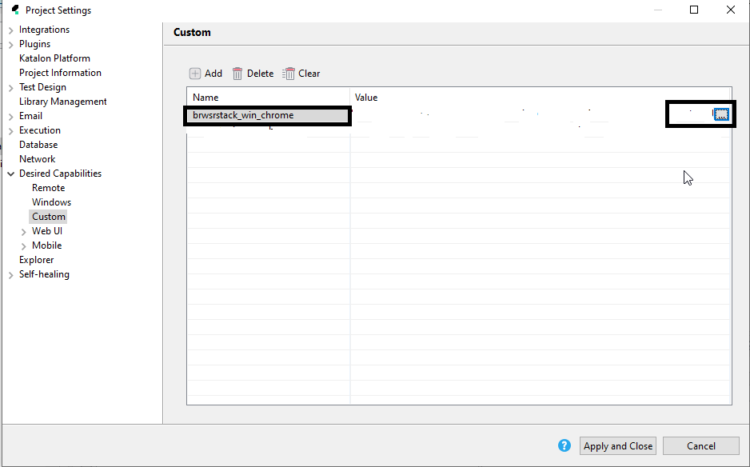Expand the Integrations tree node
The height and width of the screenshot is (467, 750).
[x=11, y=30]
